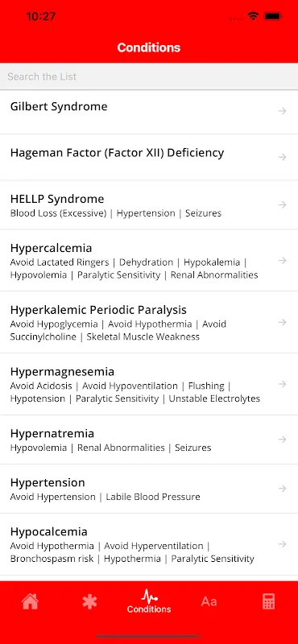
Task: Select Hageman Factor (Factor XII) Deficiency
Action: (x=149, y=157)
